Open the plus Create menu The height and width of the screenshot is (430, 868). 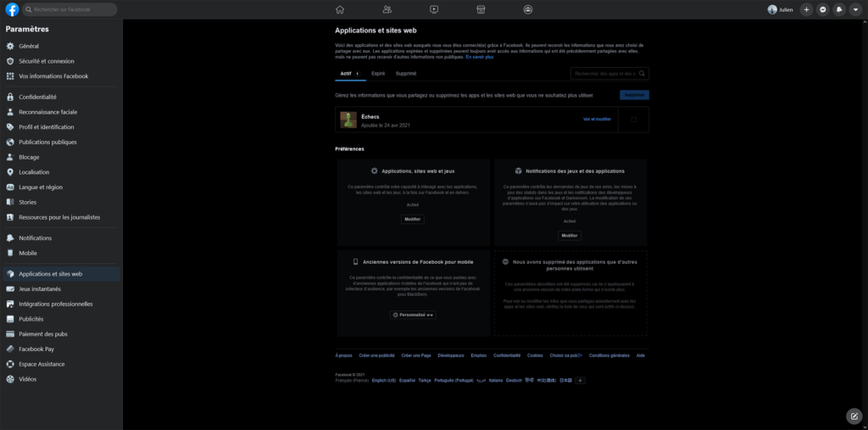pyautogui.click(x=807, y=9)
